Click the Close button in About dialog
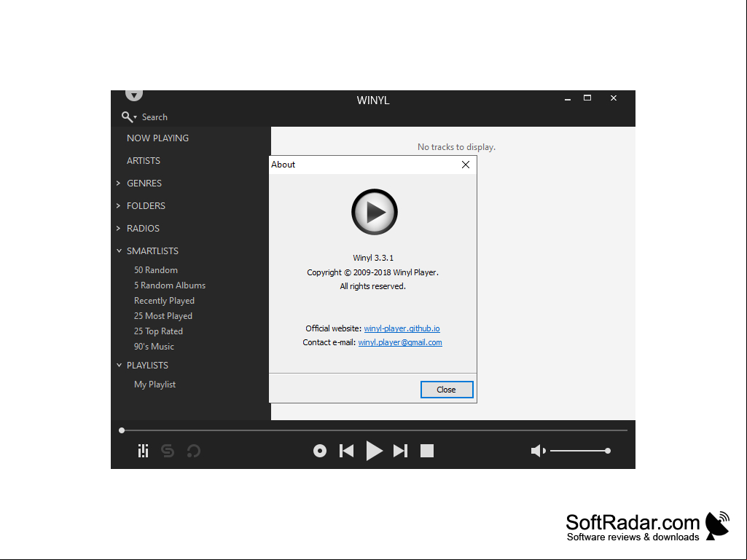The width and height of the screenshot is (747, 560). tap(447, 390)
